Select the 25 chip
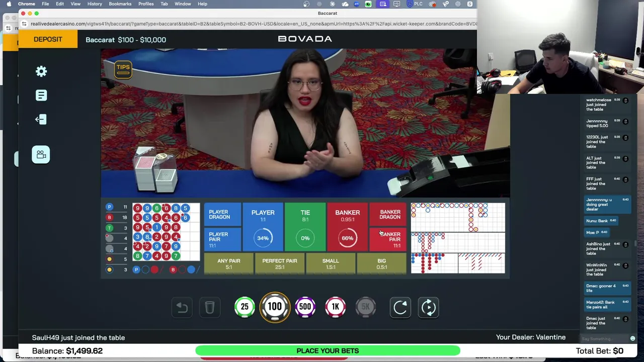Screen dimensions: 644x362 click(245, 307)
